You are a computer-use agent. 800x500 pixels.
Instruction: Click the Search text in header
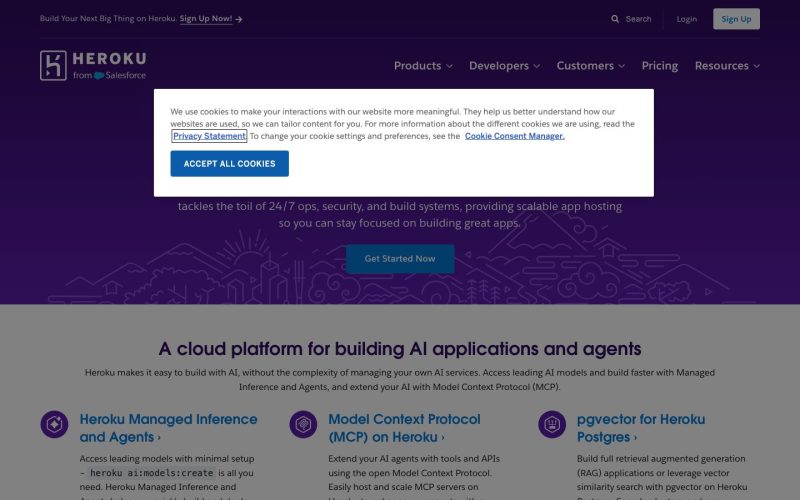[638, 19]
